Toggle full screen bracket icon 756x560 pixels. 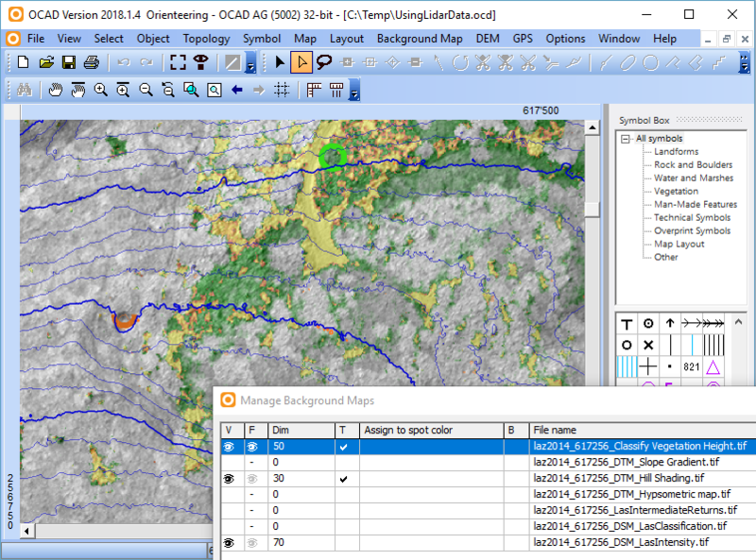[178, 62]
